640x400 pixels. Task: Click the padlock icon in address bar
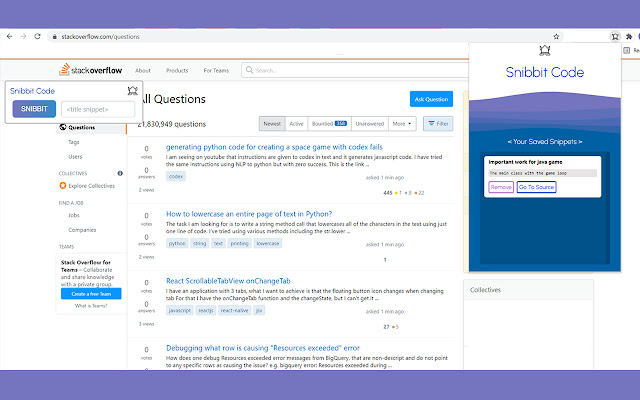[54, 37]
